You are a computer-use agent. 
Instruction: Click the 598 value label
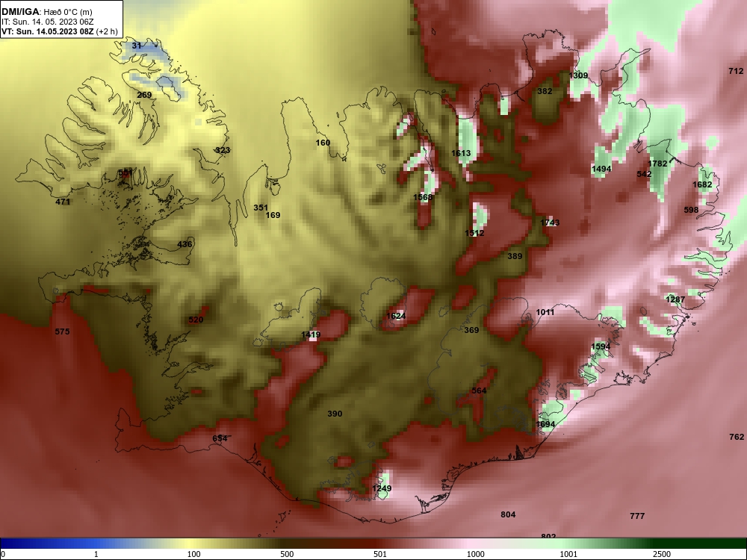[691, 210]
